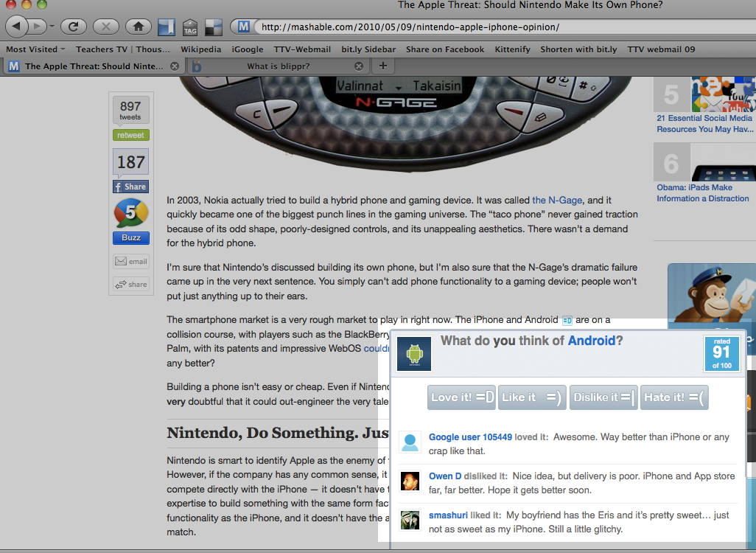Click Shorten with bit.ly bookmarklet
Image resolution: width=756 pixels, height=553 pixels.
[x=578, y=49]
